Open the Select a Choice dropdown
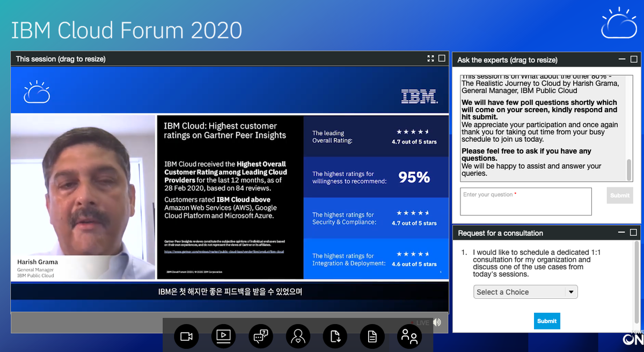This screenshot has height=352, width=644. (526, 292)
